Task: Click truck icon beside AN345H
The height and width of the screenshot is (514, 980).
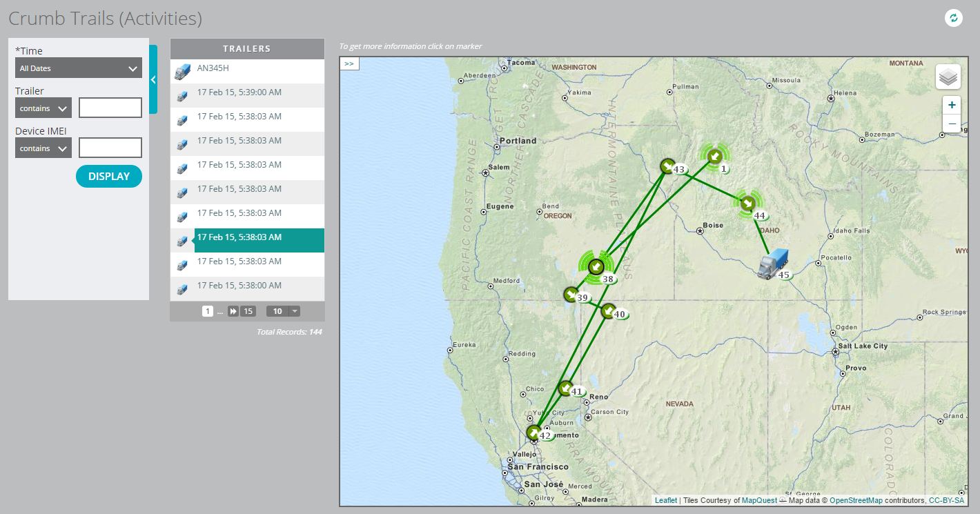Action: pos(182,71)
